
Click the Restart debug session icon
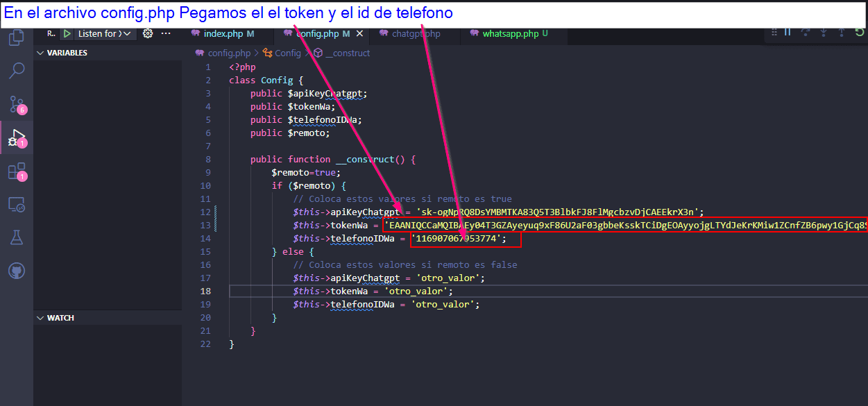click(x=858, y=33)
